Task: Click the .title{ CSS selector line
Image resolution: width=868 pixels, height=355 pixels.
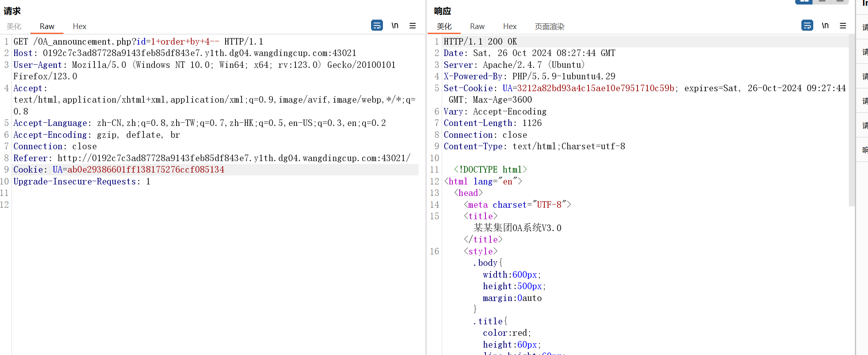Action: point(490,321)
